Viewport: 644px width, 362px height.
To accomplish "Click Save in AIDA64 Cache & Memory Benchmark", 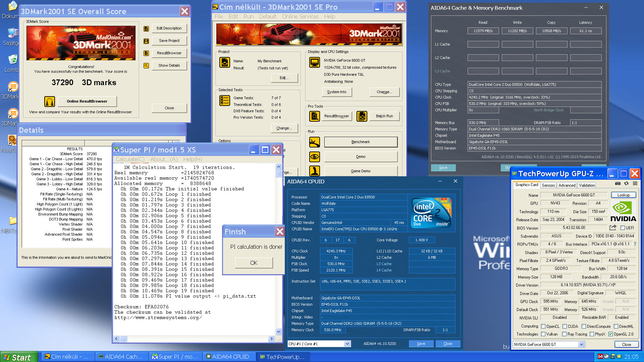I will point(443,168).
